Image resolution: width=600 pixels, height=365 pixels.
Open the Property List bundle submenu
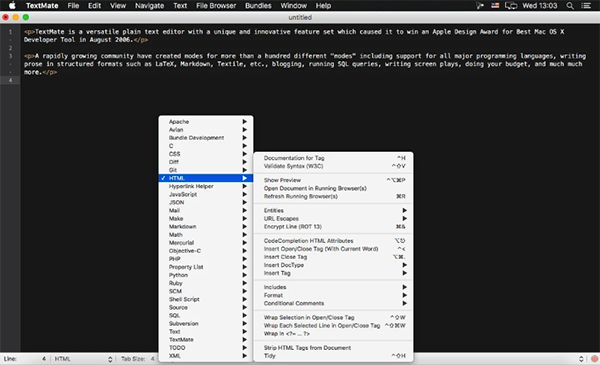(206, 267)
